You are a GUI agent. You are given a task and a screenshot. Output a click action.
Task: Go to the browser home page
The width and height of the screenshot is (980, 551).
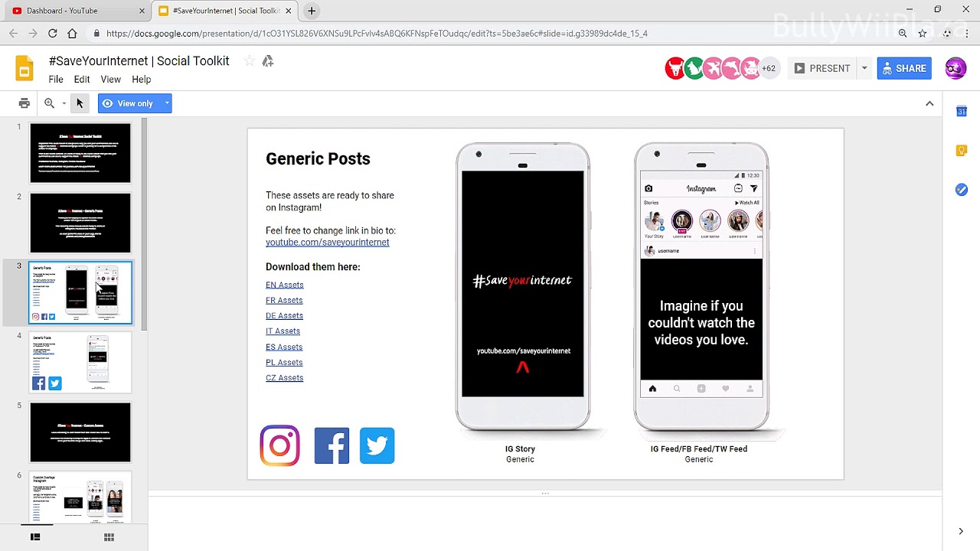(72, 34)
